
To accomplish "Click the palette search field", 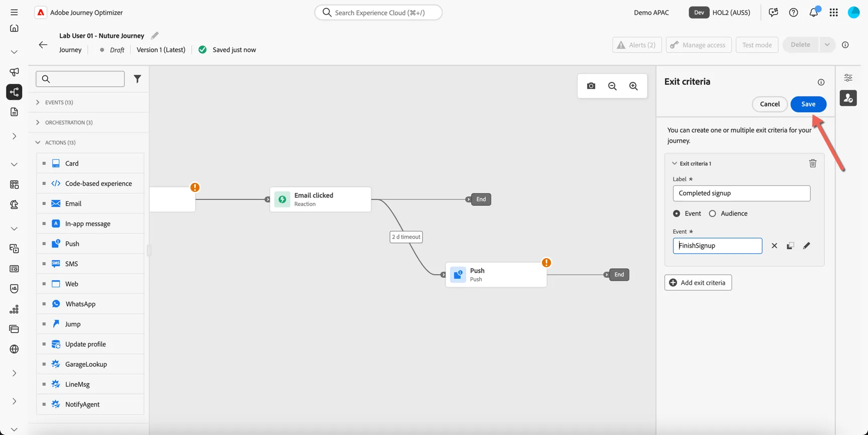I will pos(80,79).
